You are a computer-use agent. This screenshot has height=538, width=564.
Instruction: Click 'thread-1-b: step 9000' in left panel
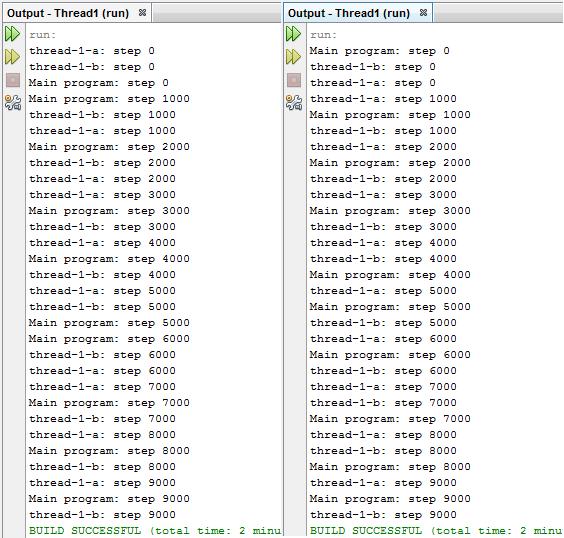click(x=102, y=515)
